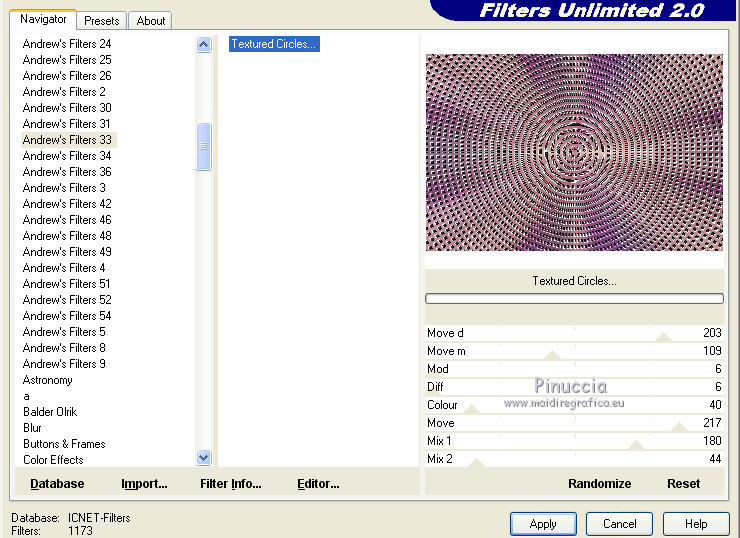Select Andrew's Filters 54 category
The image size is (740, 538).
pos(67,316)
